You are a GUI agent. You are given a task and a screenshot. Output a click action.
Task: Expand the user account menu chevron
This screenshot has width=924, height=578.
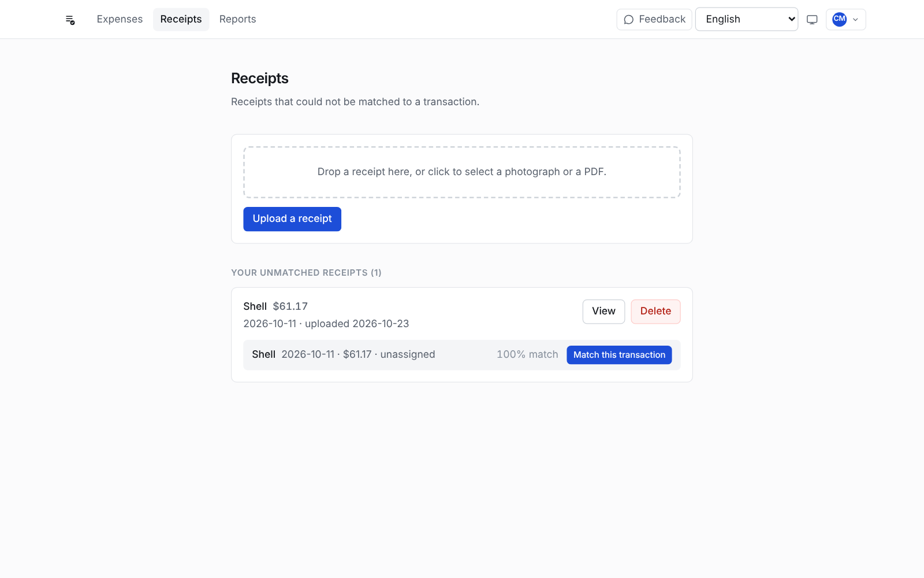[x=855, y=20]
